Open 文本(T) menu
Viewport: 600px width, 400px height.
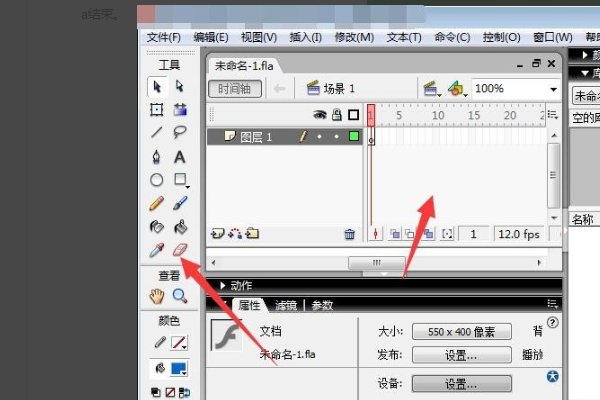404,37
